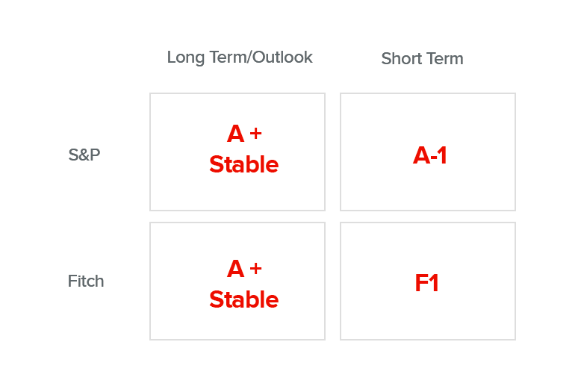Viewport: 578px width, 392px height.
Task: Click the Fitch row's A + rating text
Action: (x=244, y=269)
